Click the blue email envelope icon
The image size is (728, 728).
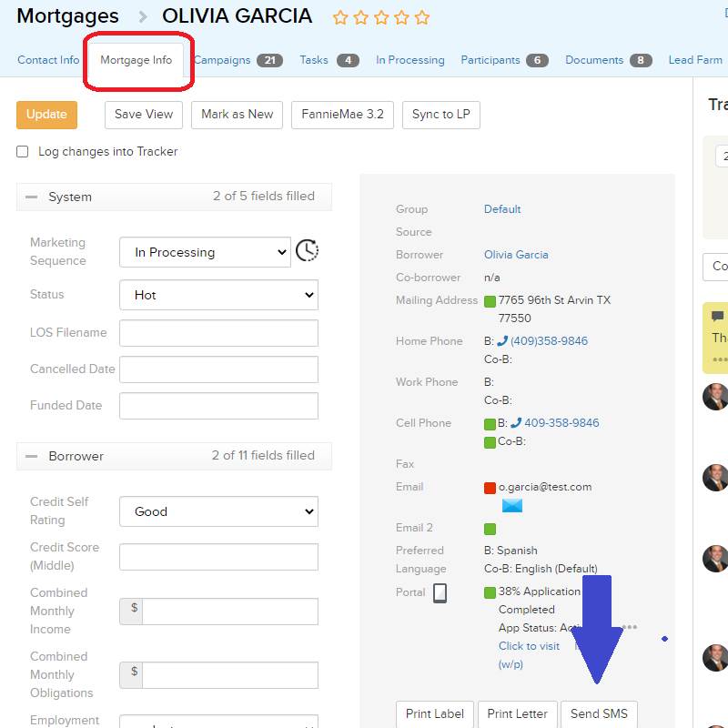point(512,505)
